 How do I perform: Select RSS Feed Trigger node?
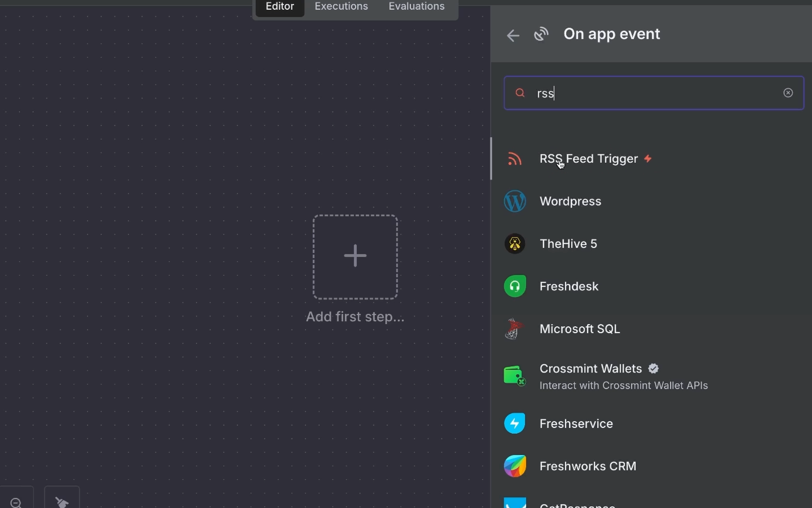click(x=652, y=159)
